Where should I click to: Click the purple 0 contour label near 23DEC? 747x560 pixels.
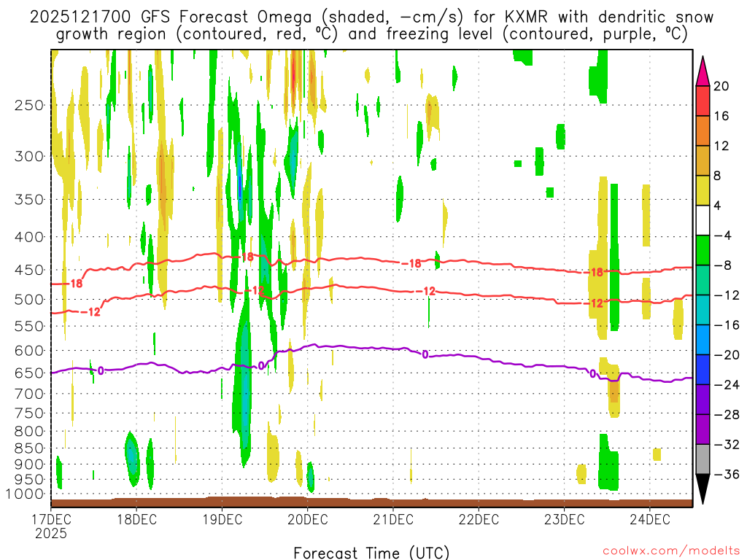tap(593, 374)
